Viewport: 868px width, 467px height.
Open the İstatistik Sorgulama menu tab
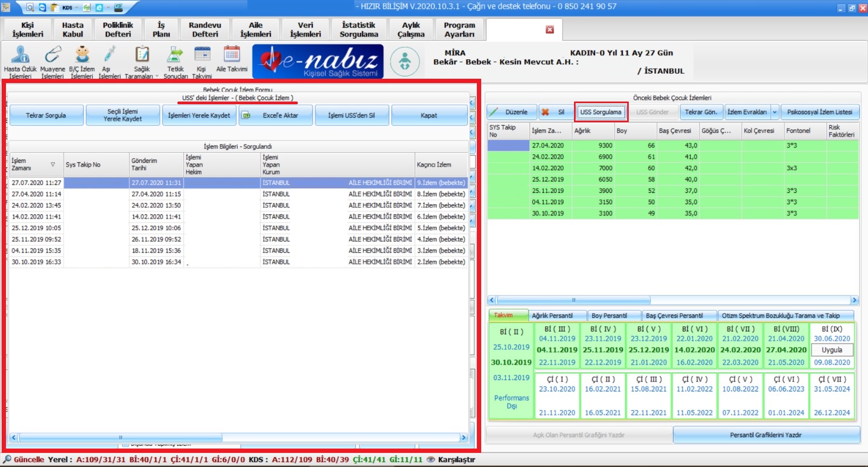pyautogui.click(x=359, y=30)
